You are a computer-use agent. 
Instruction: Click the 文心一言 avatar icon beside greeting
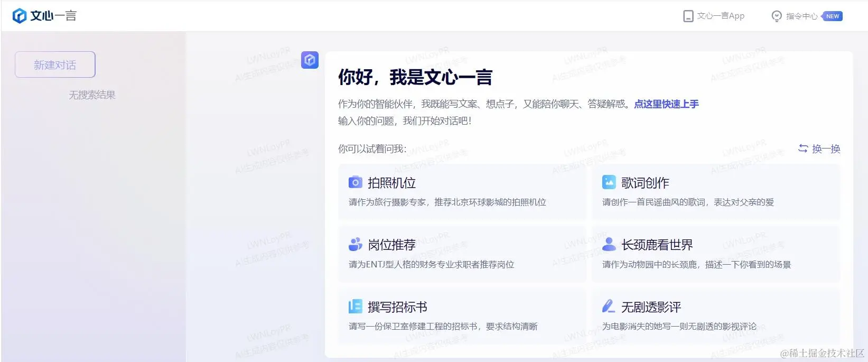pyautogui.click(x=310, y=60)
